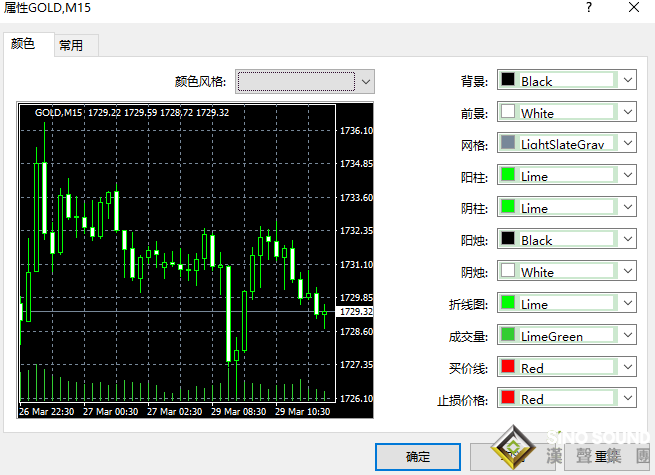Screen dimensions: 655x475
Task: Click the 29 Mar 08:30 time label
Action: coord(239,412)
